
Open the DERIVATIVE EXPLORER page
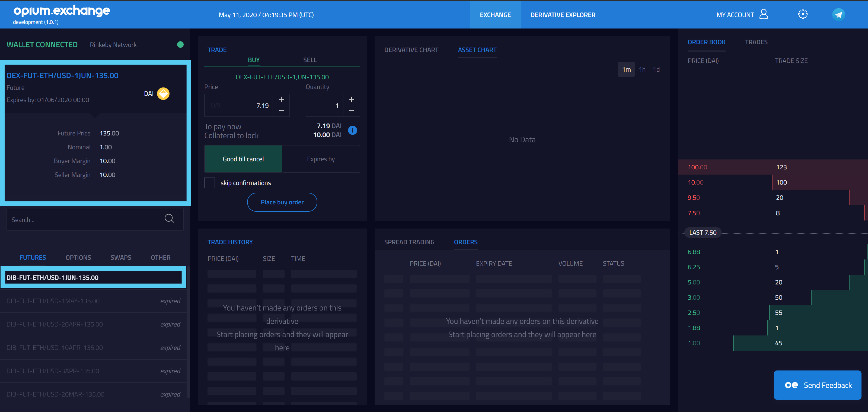coord(563,15)
